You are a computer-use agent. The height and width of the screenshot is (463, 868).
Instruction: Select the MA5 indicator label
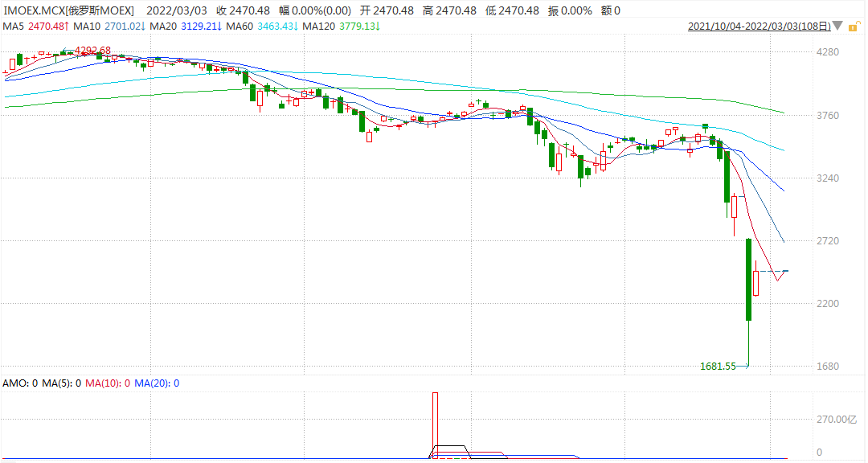coord(14,27)
